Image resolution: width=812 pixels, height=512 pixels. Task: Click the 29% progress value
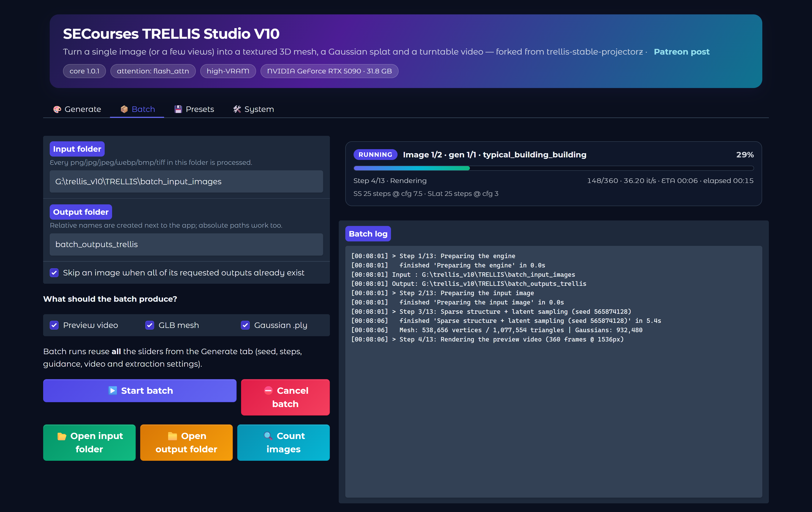click(x=745, y=154)
